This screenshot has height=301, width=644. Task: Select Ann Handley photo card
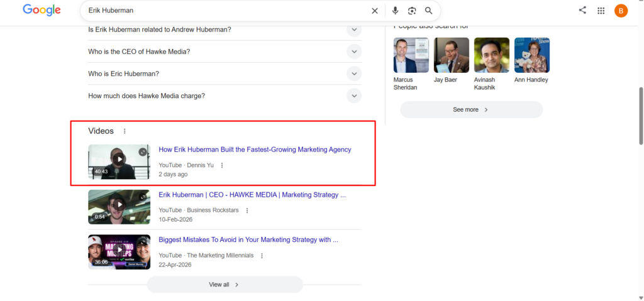(x=532, y=55)
